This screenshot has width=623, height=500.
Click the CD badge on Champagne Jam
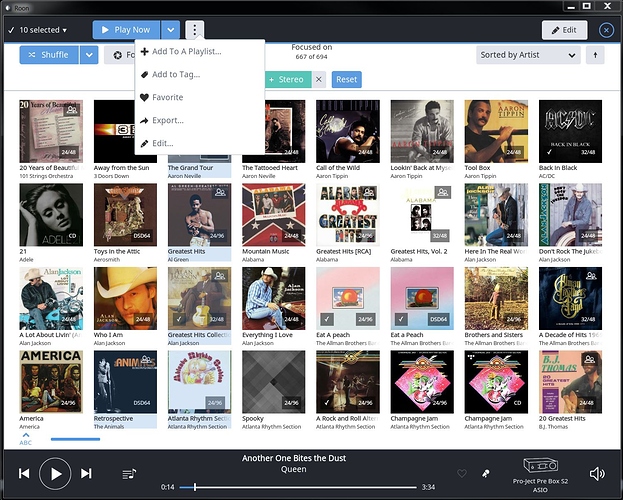point(518,403)
